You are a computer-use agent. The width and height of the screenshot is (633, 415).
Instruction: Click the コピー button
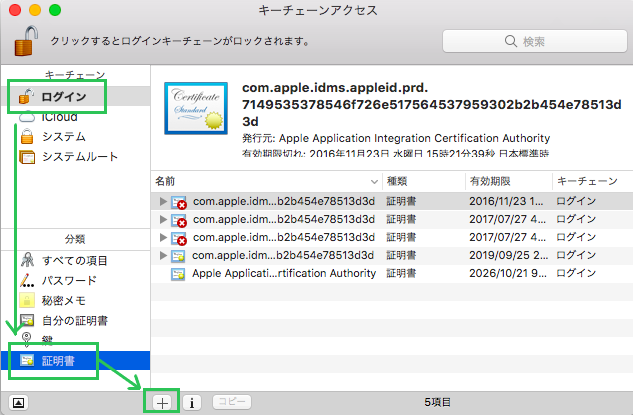[x=232, y=402]
